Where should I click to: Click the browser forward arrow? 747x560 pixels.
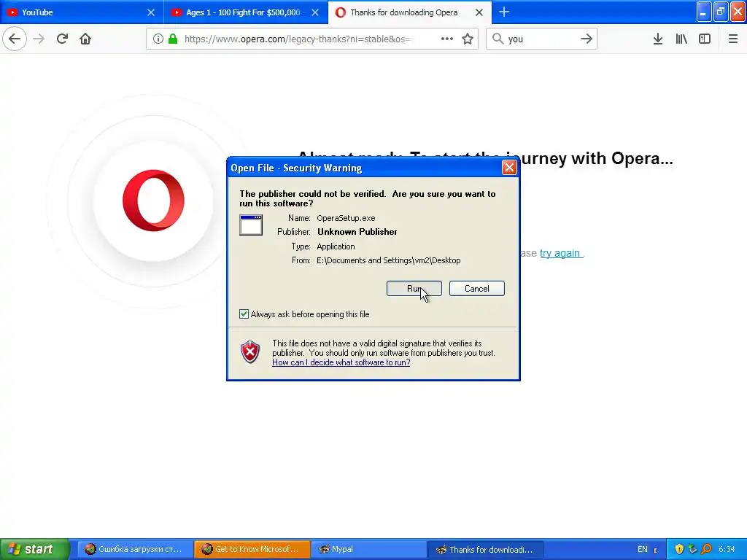click(39, 39)
